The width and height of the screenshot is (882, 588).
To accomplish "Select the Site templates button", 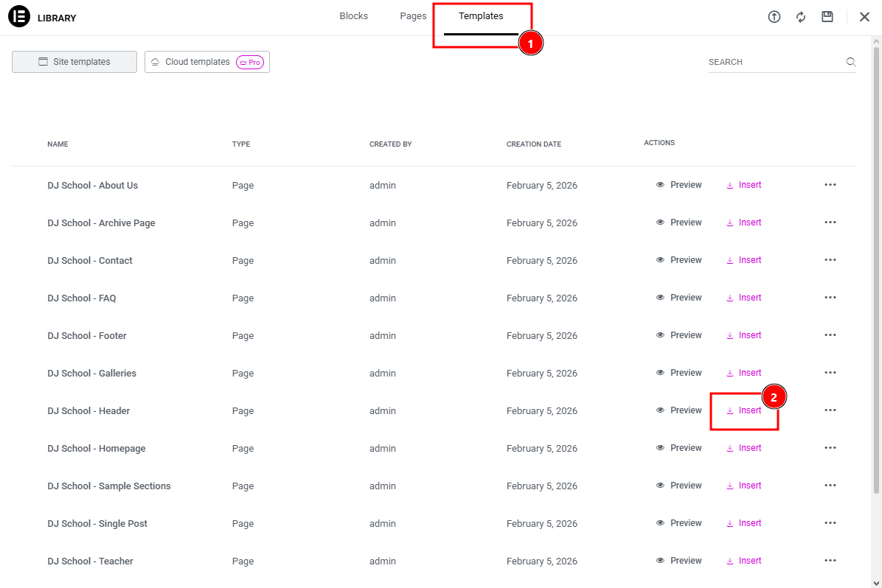I will [74, 62].
